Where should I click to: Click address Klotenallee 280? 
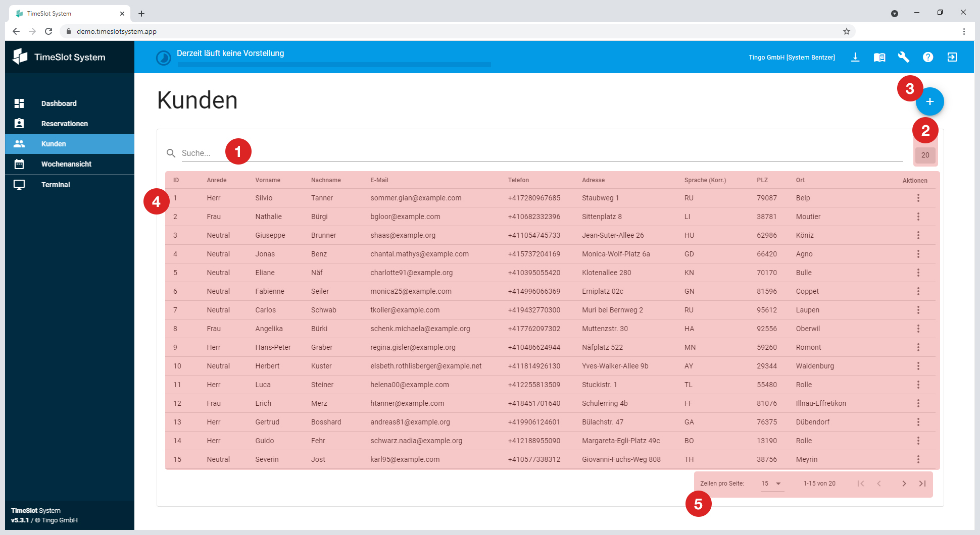pos(607,273)
